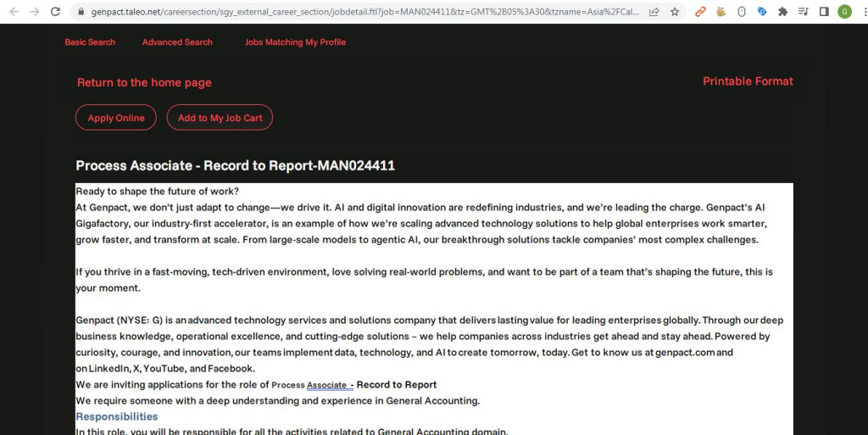The height and width of the screenshot is (435, 868).
Task: Click the job title heading MAN024411
Action: pos(236,165)
